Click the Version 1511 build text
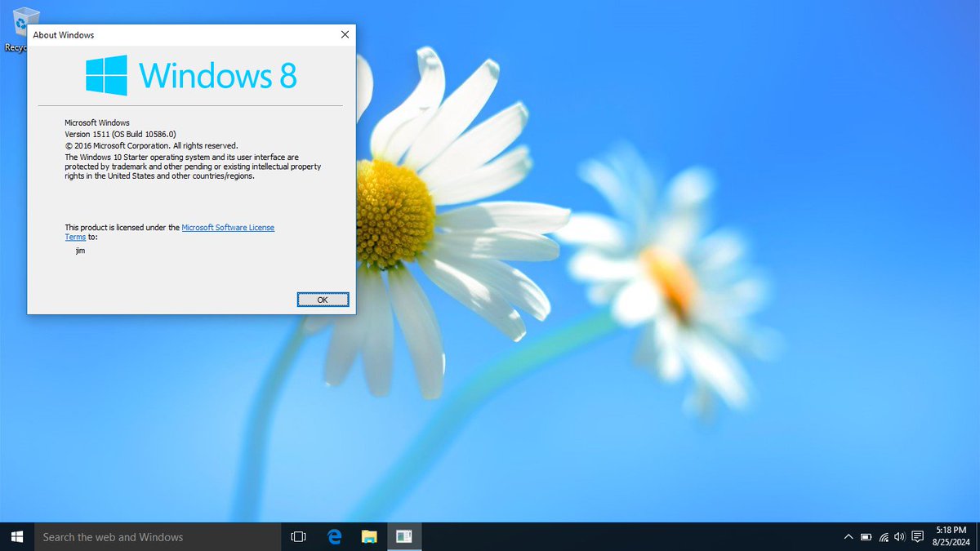 [120, 134]
